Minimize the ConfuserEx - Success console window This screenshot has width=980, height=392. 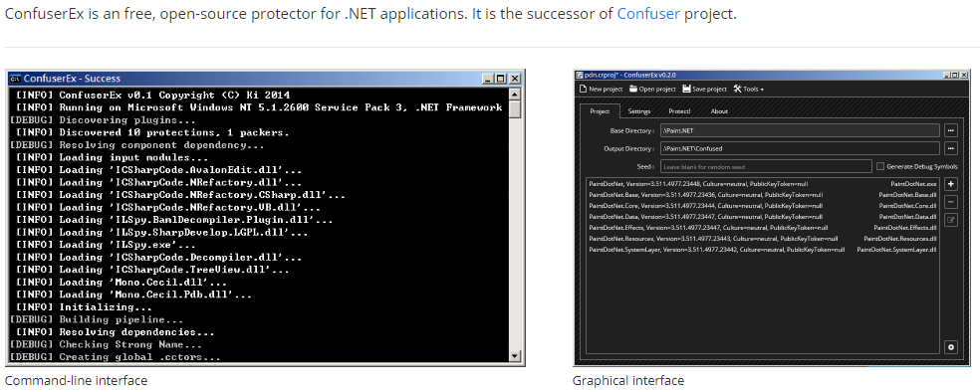pyautogui.click(x=487, y=79)
